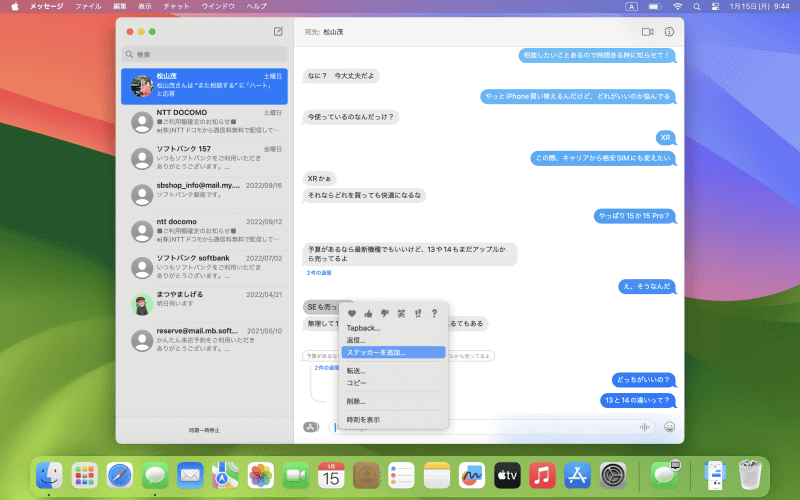This screenshot has width=800, height=500.
Task: Open input source A in menu bar
Action: point(631,7)
